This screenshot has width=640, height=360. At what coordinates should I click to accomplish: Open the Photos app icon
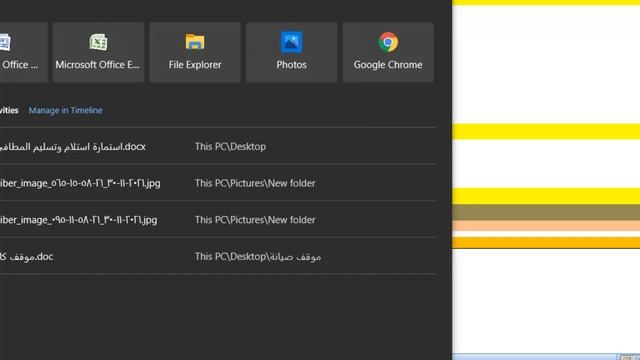(x=291, y=42)
